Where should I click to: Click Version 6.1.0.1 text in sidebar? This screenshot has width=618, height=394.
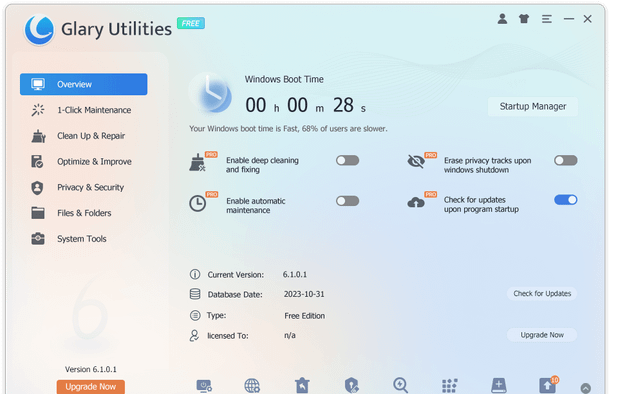click(x=91, y=369)
